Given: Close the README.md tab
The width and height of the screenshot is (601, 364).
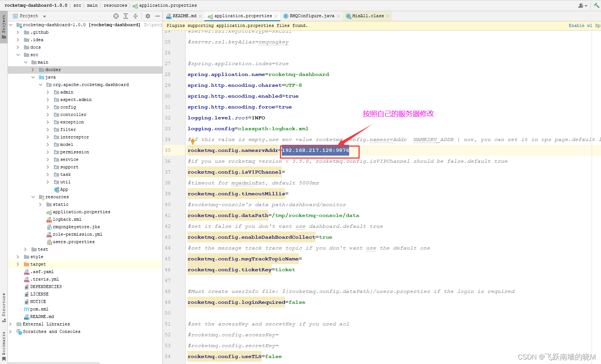Looking at the screenshot, I should point(200,16).
